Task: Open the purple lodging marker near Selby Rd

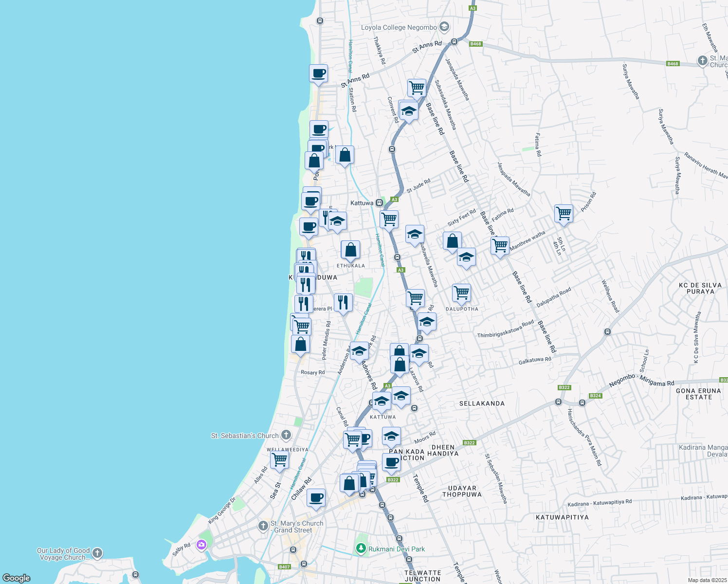Action: (201, 545)
